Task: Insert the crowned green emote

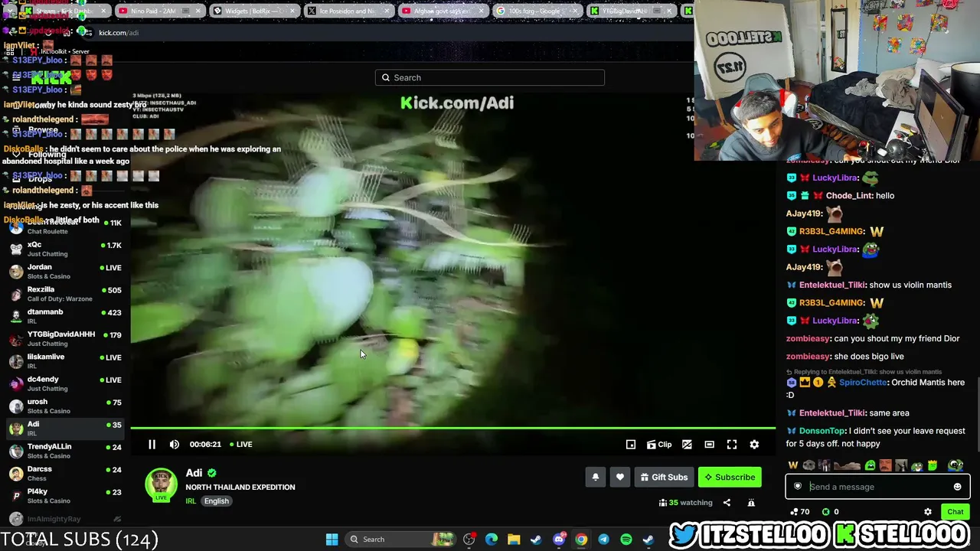Action: (933, 465)
